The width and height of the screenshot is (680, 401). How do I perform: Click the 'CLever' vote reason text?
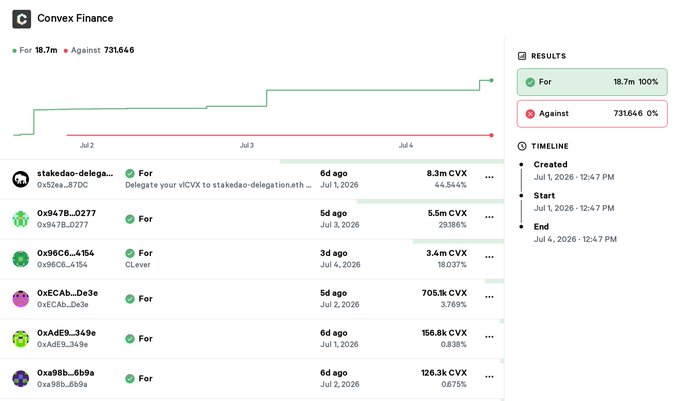[x=137, y=265]
